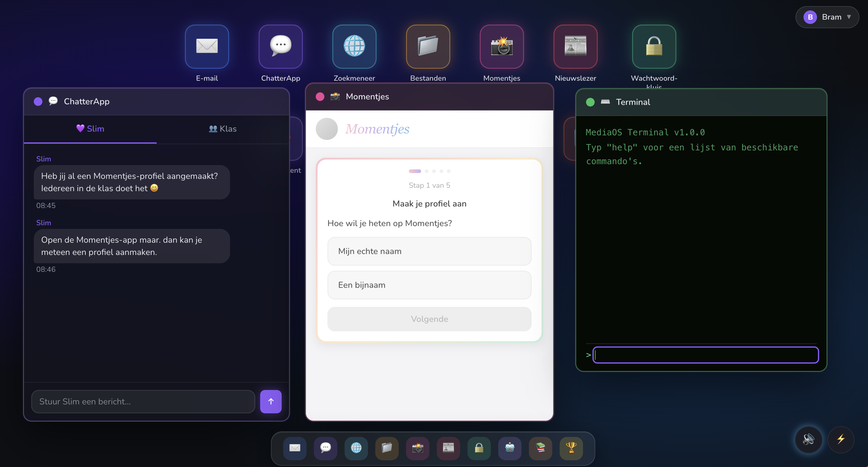The image size is (868, 467).
Task: Switch to the Slim chat tab
Action: tap(90, 129)
